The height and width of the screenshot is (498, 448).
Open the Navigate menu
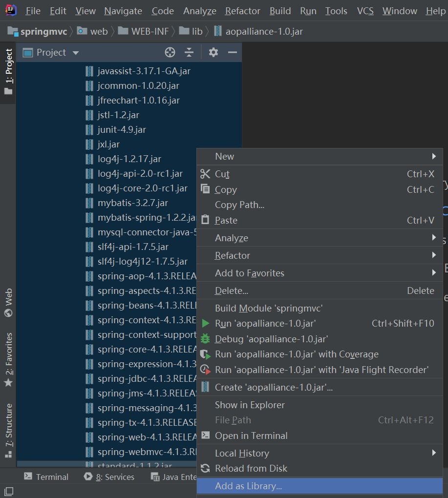pyautogui.click(x=123, y=11)
